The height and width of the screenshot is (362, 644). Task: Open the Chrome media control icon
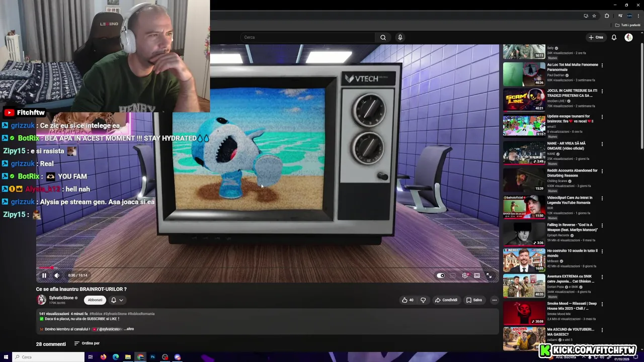(x=620, y=16)
